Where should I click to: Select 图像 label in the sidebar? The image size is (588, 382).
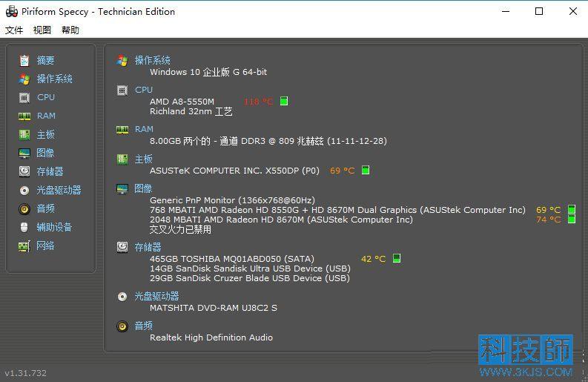point(45,153)
